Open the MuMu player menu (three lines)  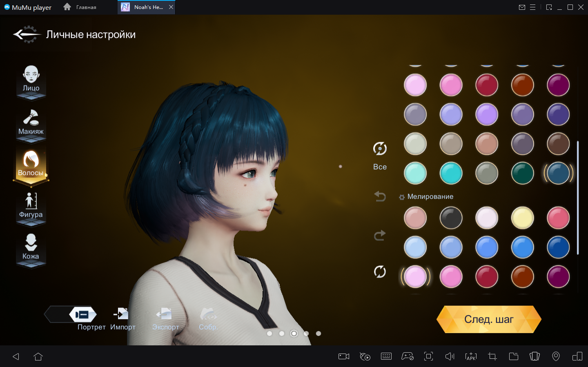pos(532,7)
